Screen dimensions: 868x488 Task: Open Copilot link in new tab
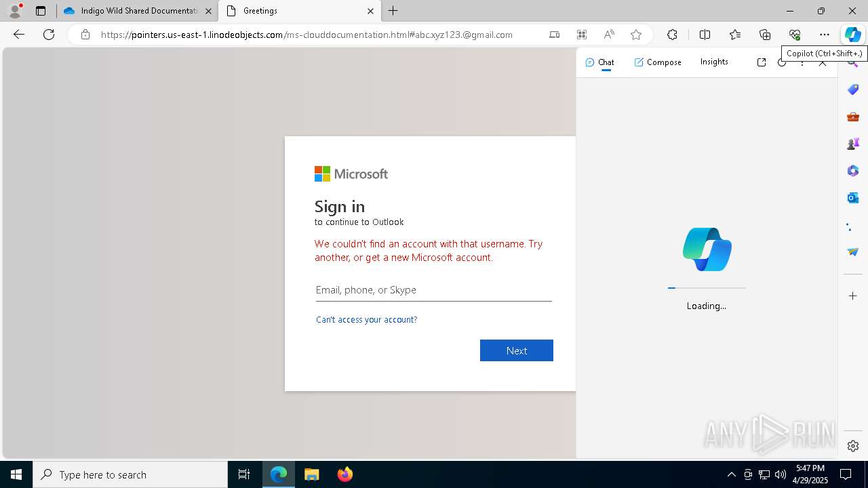(762, 62)
